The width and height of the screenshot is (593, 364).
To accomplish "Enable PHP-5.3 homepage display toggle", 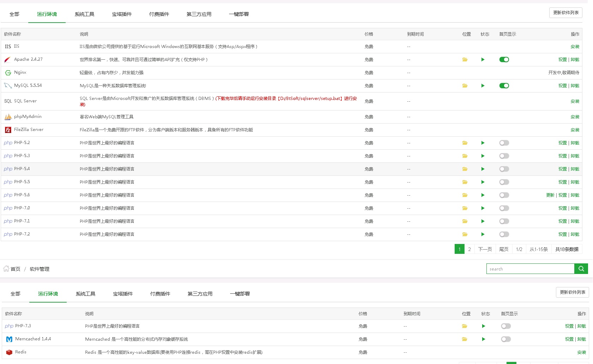I will [504, 156].
